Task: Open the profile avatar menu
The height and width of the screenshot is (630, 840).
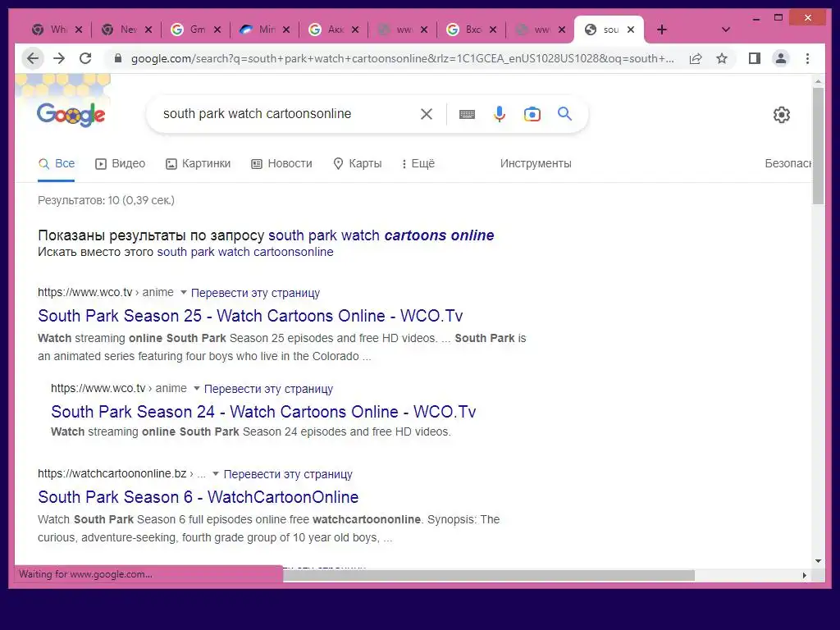Action: [781, 58]
